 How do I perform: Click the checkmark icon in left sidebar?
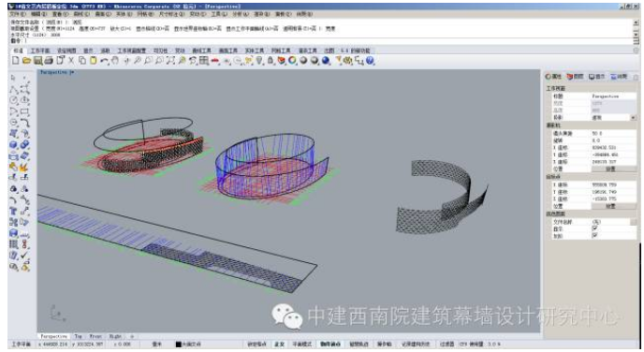tap(24, 255)
